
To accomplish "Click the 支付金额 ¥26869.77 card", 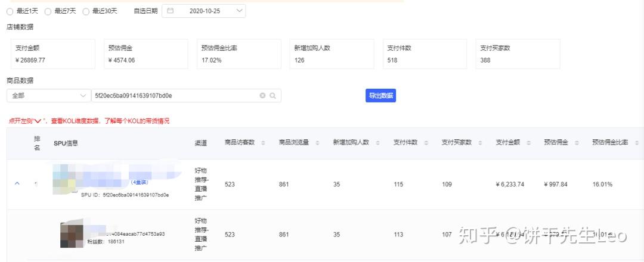I will 53,54.
